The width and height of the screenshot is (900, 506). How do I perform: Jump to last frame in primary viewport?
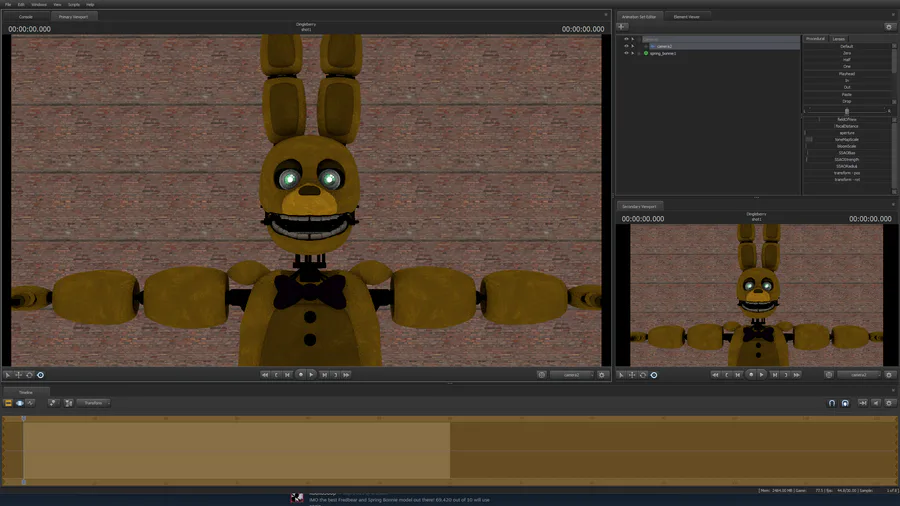coord(346,375)
